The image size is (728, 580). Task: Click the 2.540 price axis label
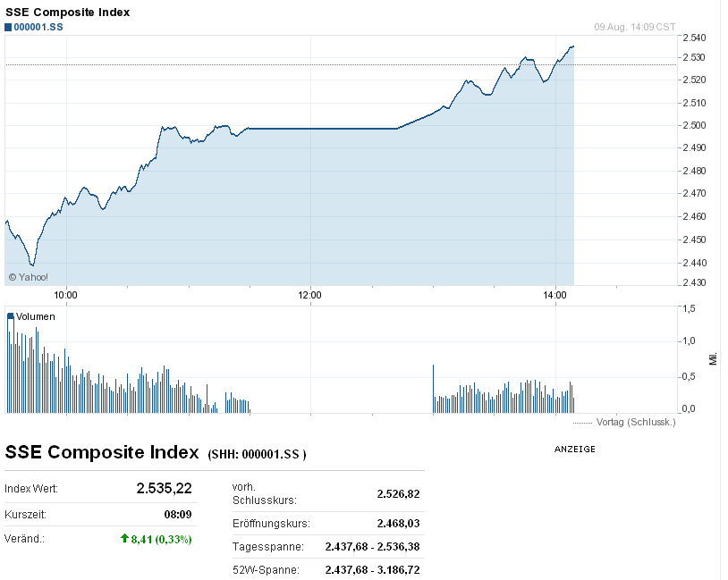coord(694,38)
